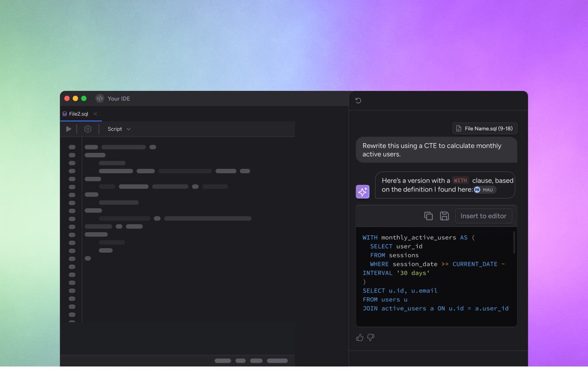This screenshot has width=588, height=378.
Task: Click the 'FROM sessions' code line
Action: (394, 255)
